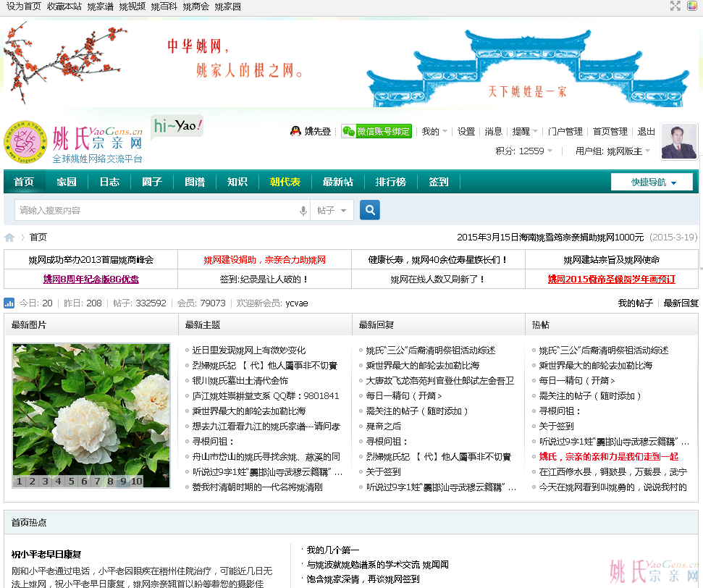The height and width of the screenshot is (588, 703).
Task: Click the 首页管理 link
Action: (610, 131)
